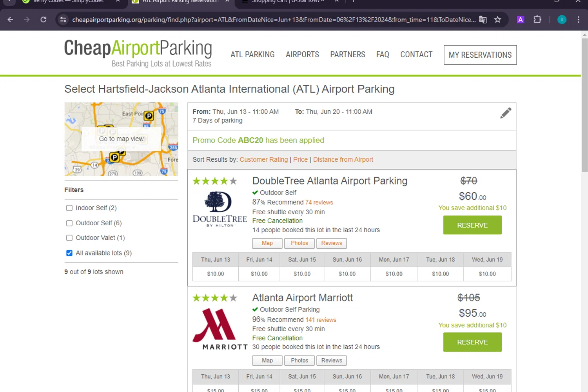588x392 pixels.
Task: Open the translate page icon
Action: pyautogui.click(x=483, y=20)
